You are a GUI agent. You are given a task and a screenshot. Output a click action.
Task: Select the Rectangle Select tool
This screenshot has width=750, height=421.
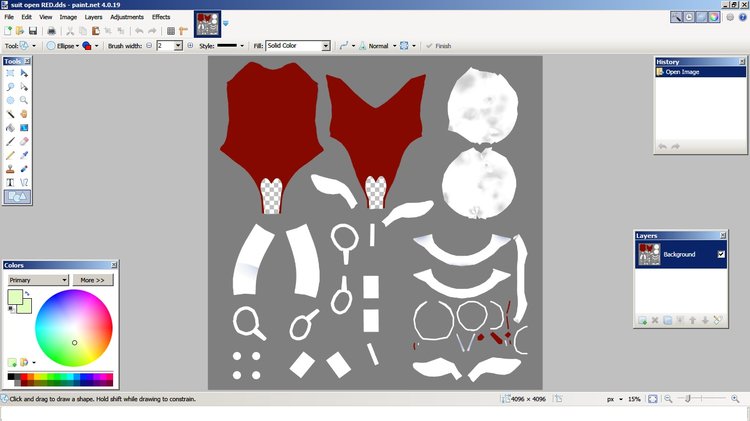coord(10,73)
